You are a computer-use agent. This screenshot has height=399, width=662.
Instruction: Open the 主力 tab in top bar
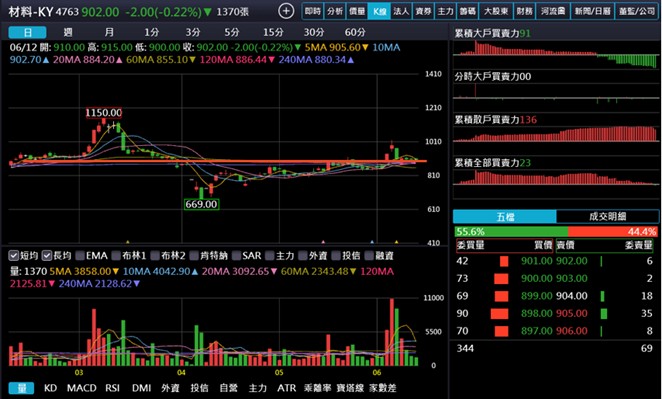pos(445,11)
